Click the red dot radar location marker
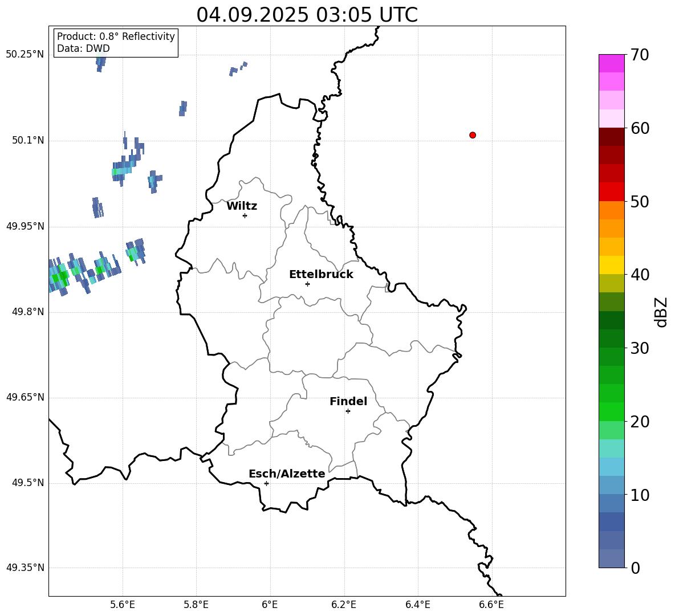This screenshot has width=675, height=616. click(x=473, y=135)
